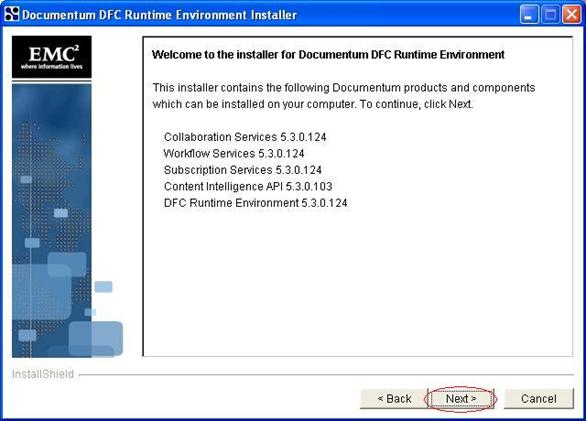Select the Subscription Services 5.3.0.124 entry
586x421 pixels.
[x=243, y=170]
